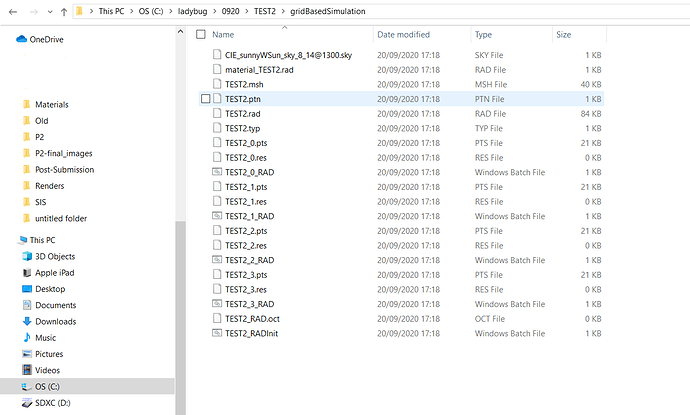Viewport: 690px width, 415px height.
Task: Select the TEST2_RAD.oct file icon
Action: [217, 318]
